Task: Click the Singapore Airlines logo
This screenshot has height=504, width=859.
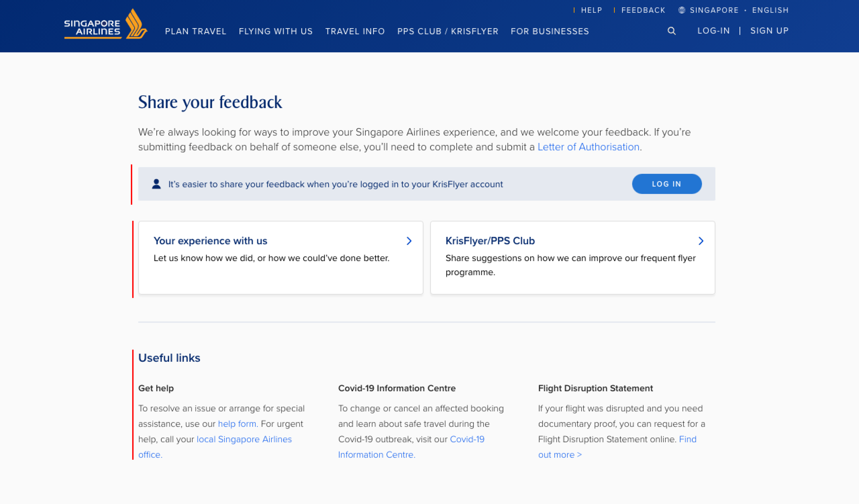Action: [x=105, y=24]
